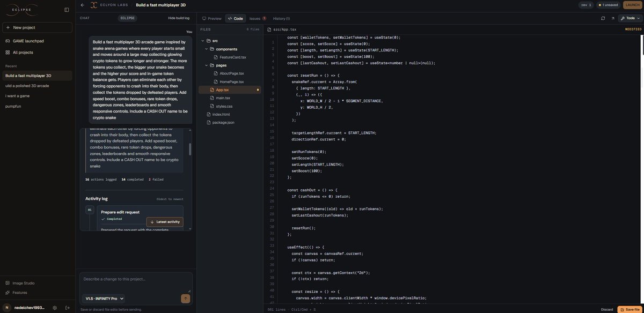Open All projects in sidebar
This screenshot has height=313, width=644.
(x=37, y=52)
